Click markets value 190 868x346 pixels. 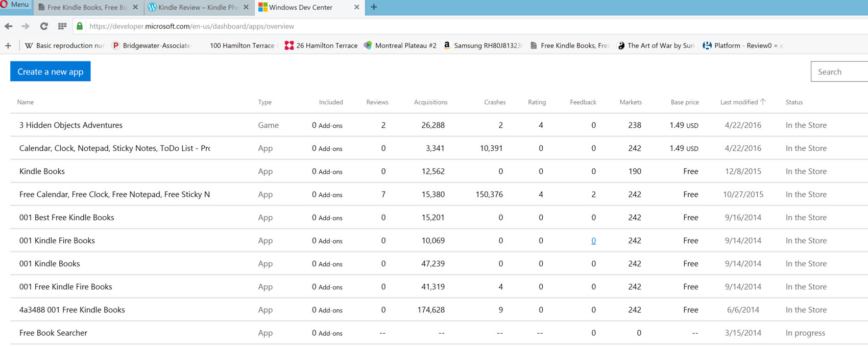click(635, 171)
